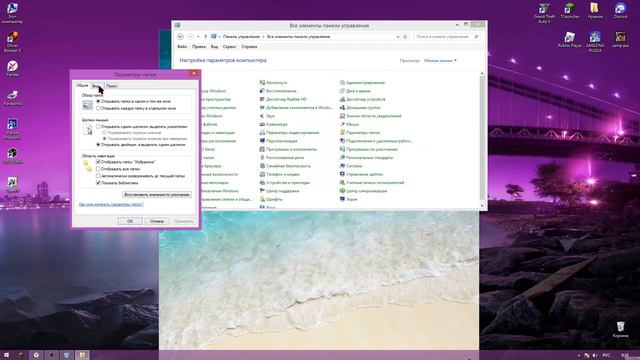Go up one level in Control Panel
Viewport: 640px width, 360px height.
(205, 37)
